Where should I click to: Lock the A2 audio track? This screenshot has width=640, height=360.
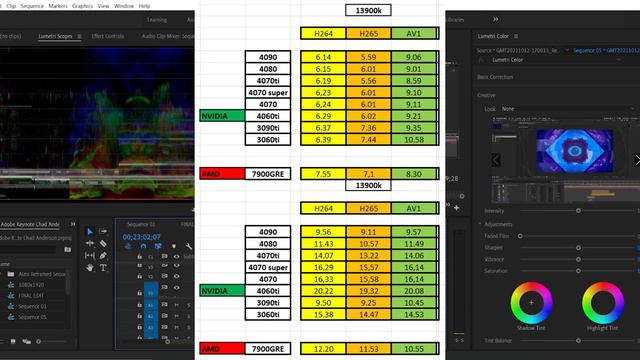click(x=140, y=316)
